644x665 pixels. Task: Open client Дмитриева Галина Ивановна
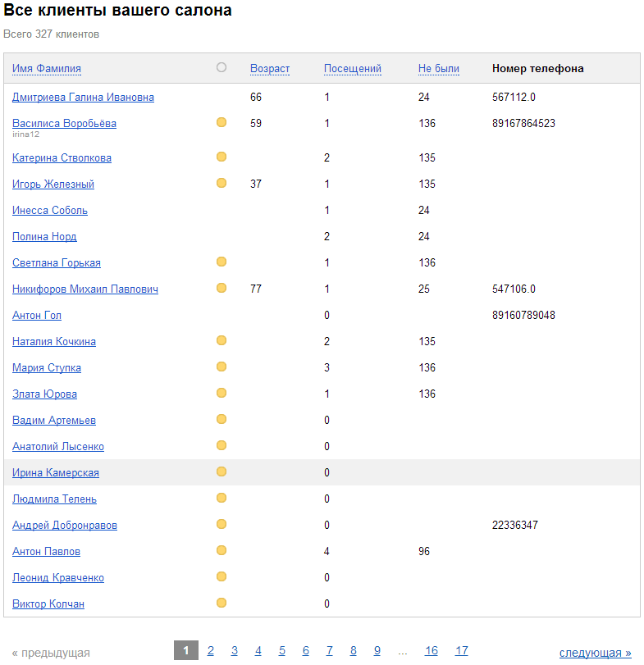pyautogui.click(x=83, y=98)
